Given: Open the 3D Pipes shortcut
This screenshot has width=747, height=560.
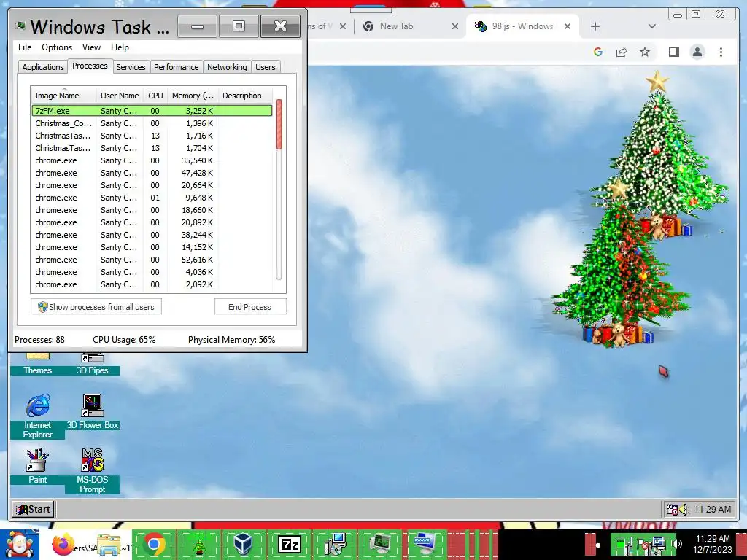Looking at the screenshot, I should pyautogui.click(x=93, y=365).
